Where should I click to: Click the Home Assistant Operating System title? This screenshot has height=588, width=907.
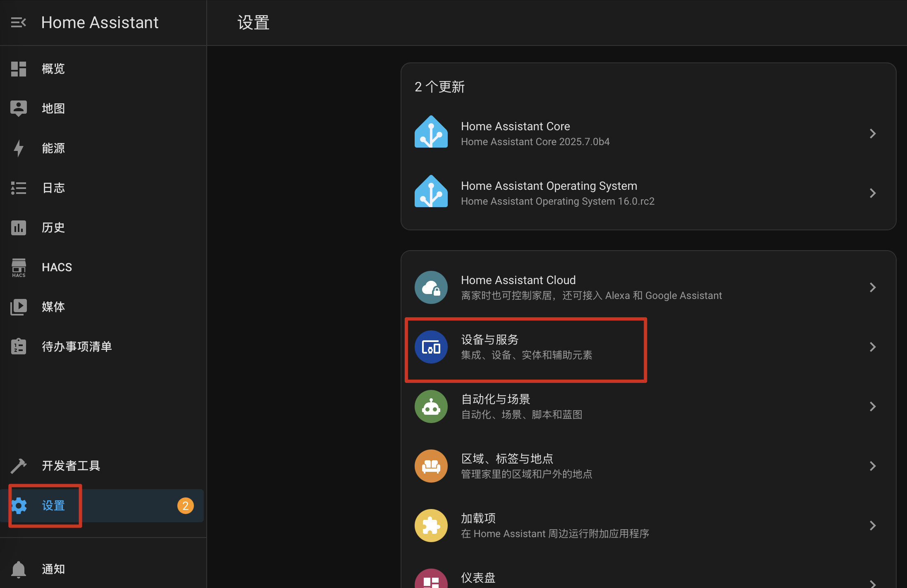click(x=549, y=186)
